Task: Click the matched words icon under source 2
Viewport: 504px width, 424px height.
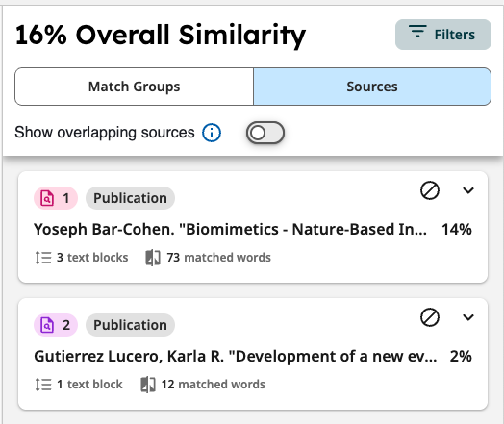Action: coord(148,385)
